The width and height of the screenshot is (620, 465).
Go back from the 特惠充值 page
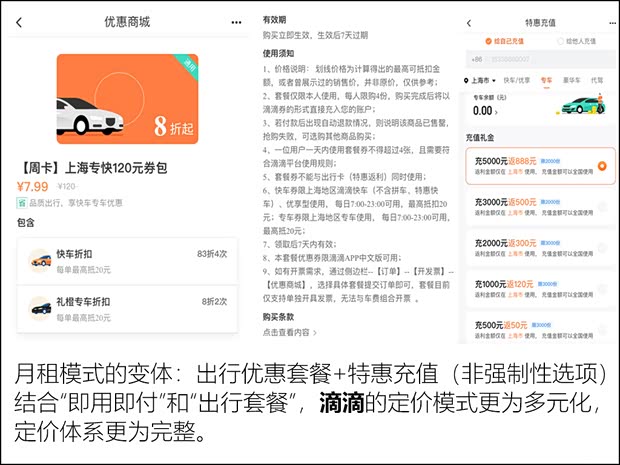click(x=469, y=23)
